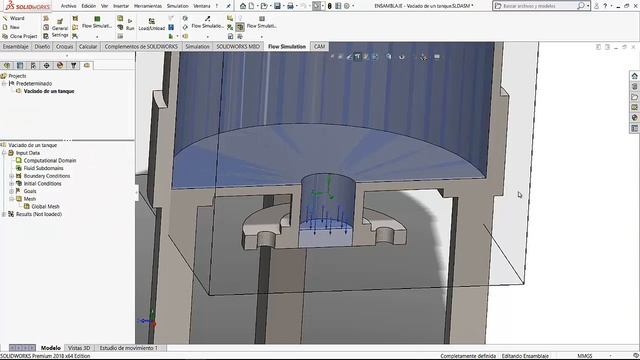Switch to Complementos de SOLIDWORKS tab
Viewport: 640px width, 360px height.
pos(141,47)
